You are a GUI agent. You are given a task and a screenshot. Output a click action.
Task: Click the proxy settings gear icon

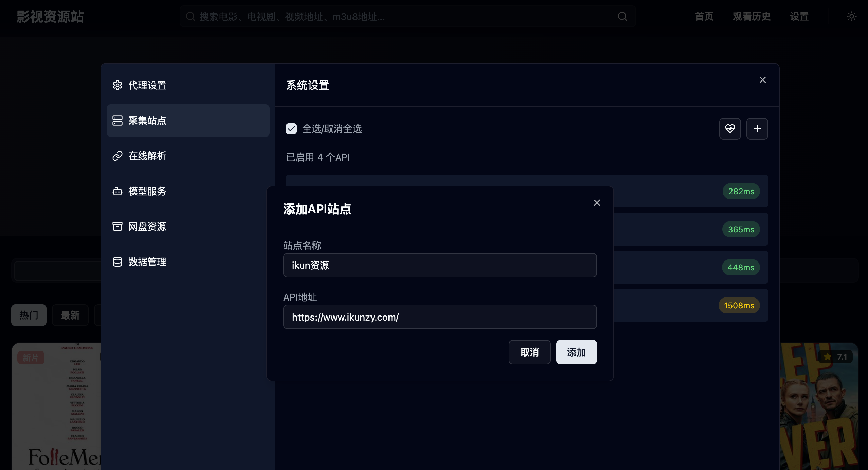click(117, 85)
